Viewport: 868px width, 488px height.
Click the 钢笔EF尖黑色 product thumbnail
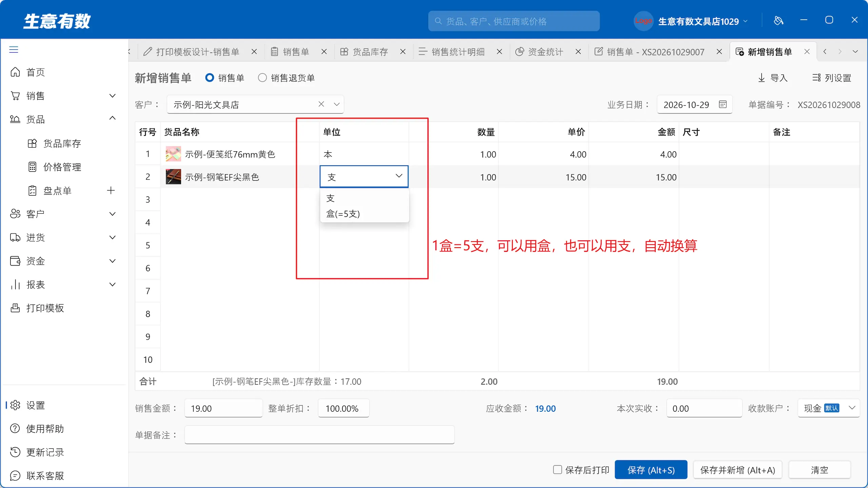[x=173, y=177]
